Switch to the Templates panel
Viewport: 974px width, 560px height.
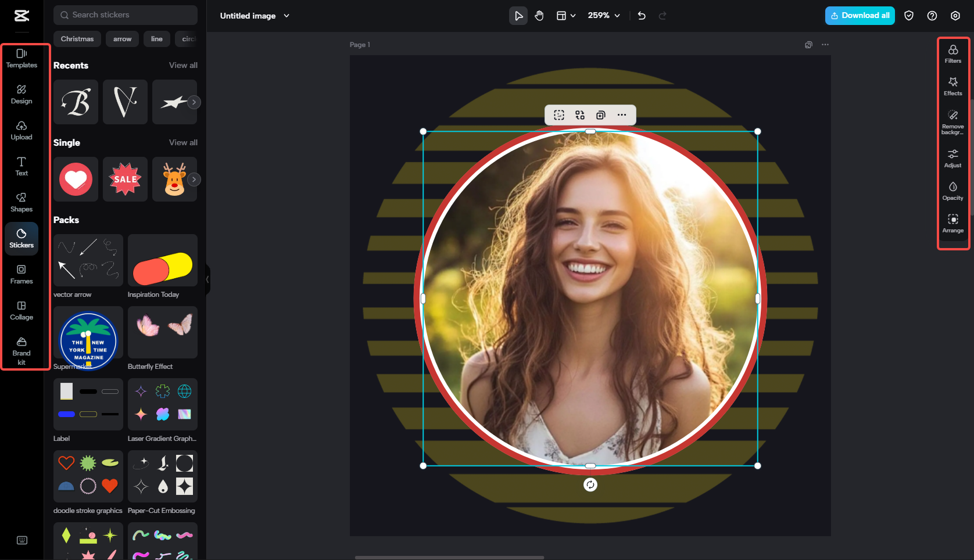click(x=21, y=58)
